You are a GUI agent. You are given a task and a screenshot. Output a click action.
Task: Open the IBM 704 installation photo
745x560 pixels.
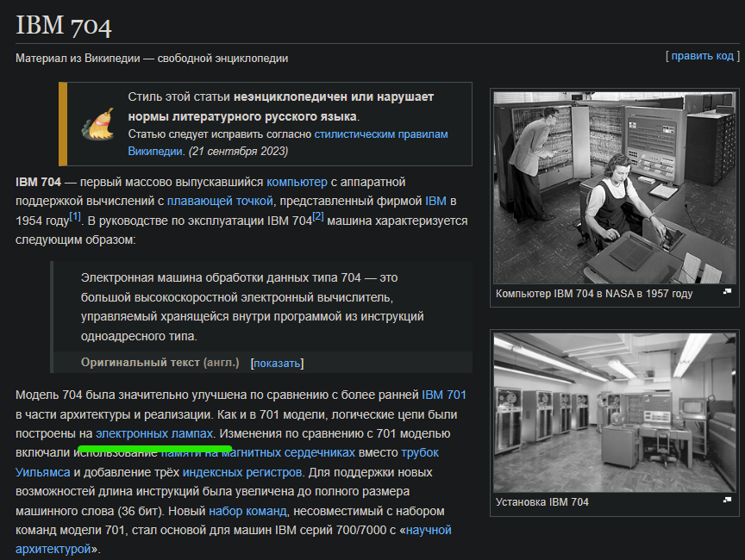pyautogui.click(x=614, y=413)
